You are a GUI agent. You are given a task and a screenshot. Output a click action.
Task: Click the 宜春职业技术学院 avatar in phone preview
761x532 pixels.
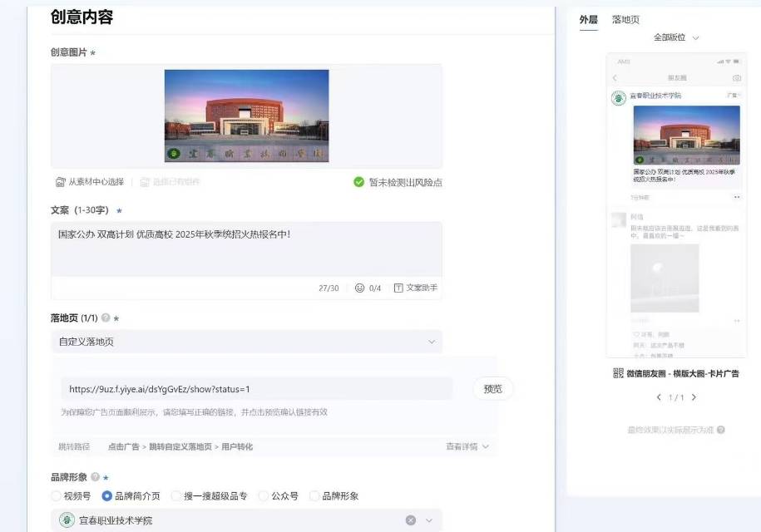(618, 98)
